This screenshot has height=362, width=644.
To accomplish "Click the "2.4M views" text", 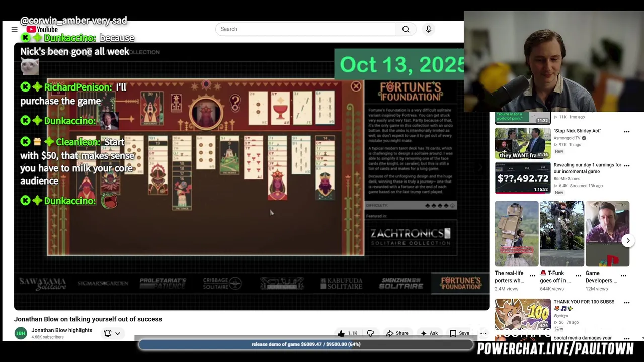I will point(506,289).
